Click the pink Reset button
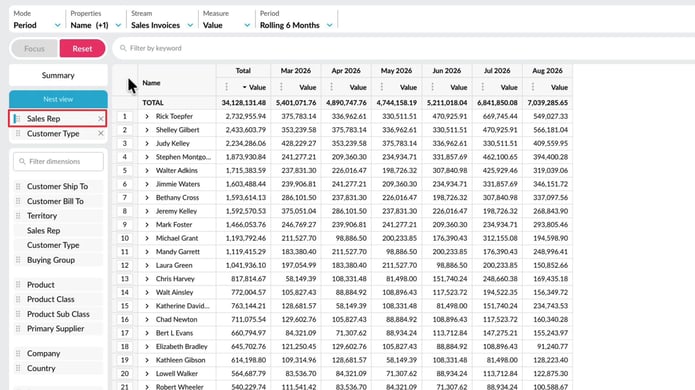Image resolution: width=695 pixels, height=390 pixels. point(82,48)
